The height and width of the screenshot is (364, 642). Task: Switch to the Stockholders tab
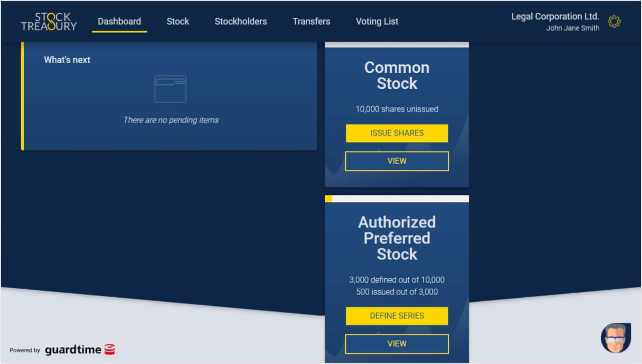pyautogui.click(x=241, y=22)
